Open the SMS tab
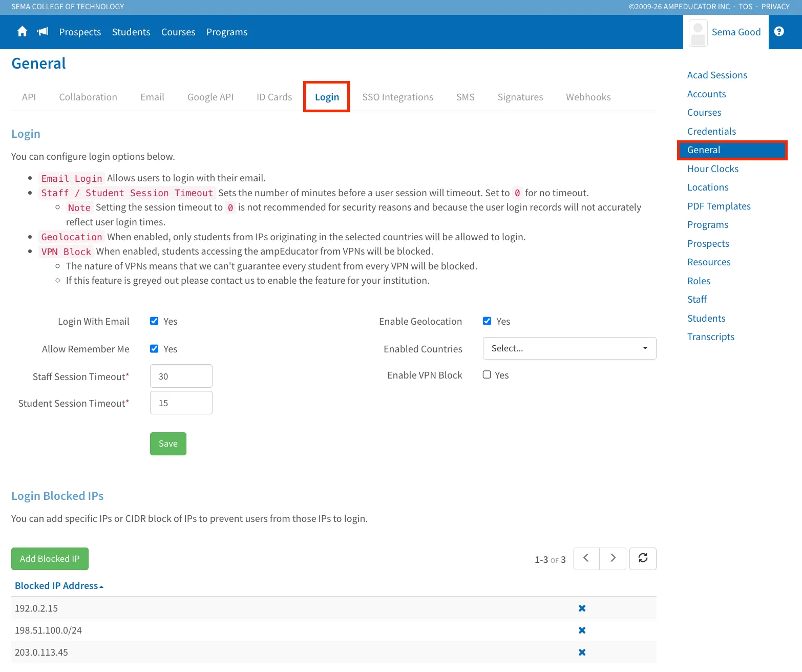This screenshot has height=672, width=802. (x=466, y=97)
